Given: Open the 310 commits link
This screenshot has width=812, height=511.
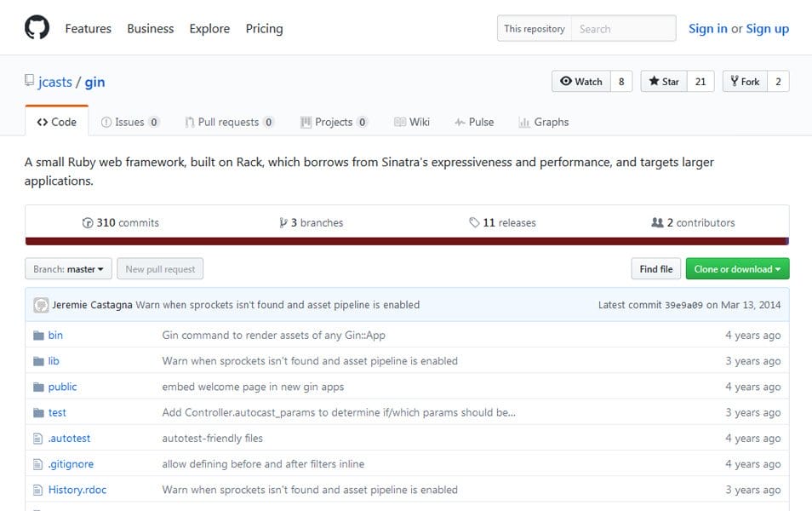Looking at the screenshot, I should pos(121,223).
